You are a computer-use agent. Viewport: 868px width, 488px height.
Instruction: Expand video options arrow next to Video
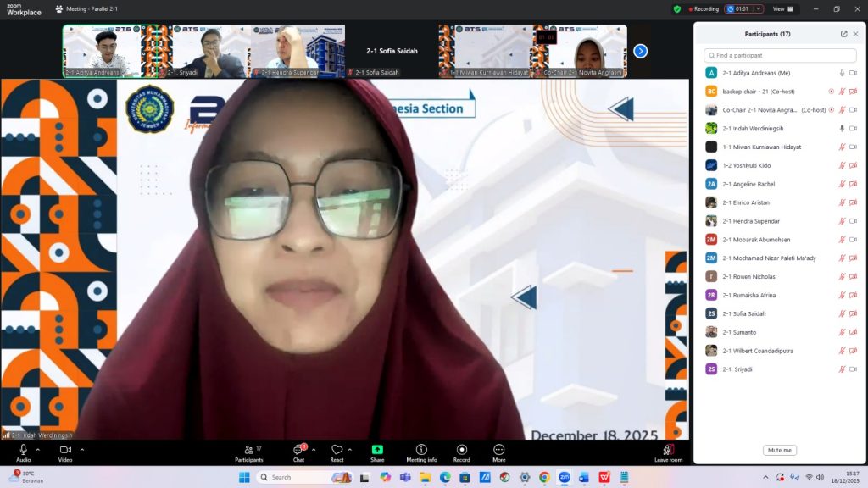click(x=80, y=450)
